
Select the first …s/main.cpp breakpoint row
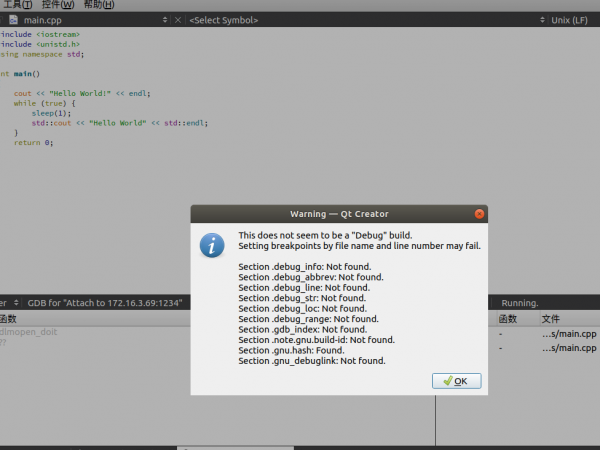568,334
